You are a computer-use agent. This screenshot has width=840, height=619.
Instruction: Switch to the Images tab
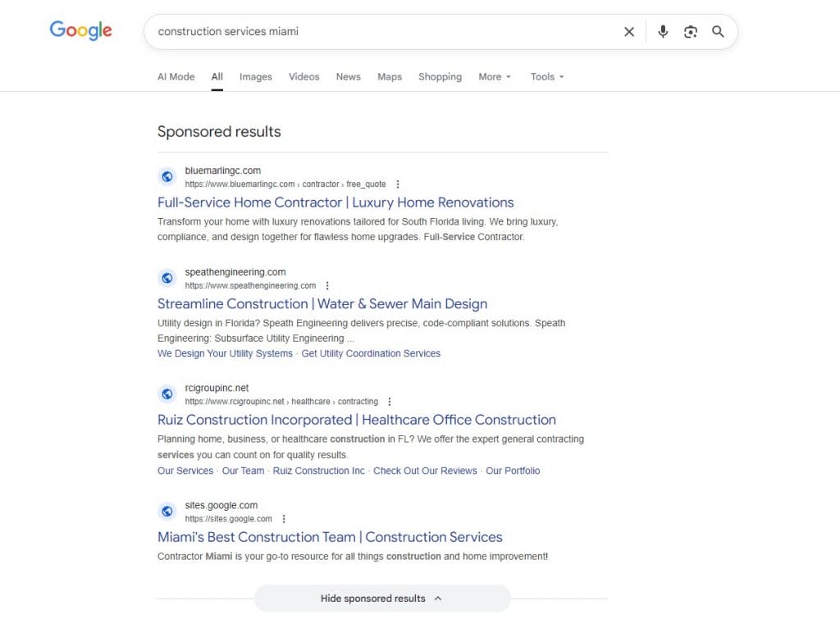tap(255, 76)
